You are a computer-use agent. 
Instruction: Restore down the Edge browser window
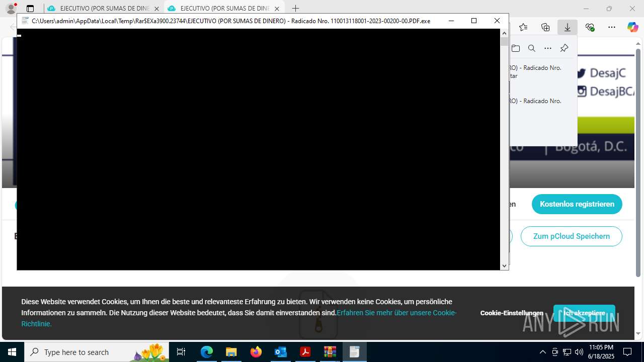[x=609, y=9]
